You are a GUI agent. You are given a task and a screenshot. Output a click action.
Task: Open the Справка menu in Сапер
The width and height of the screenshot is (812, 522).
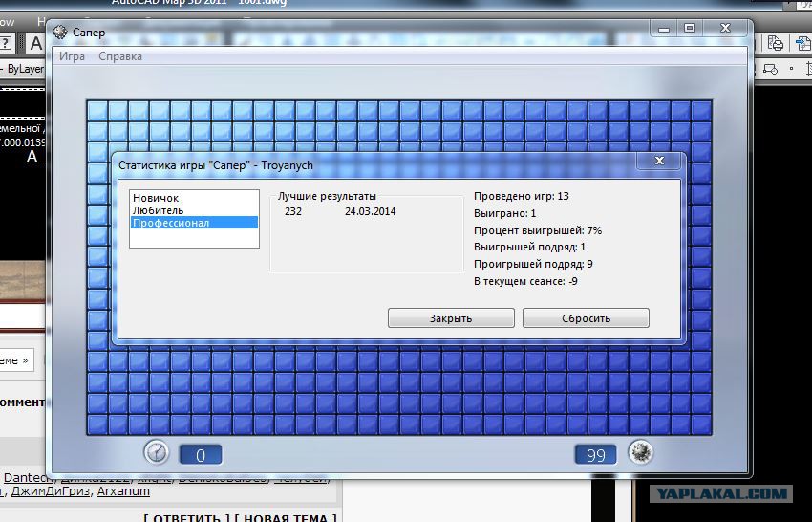click(x=120, y=56)
